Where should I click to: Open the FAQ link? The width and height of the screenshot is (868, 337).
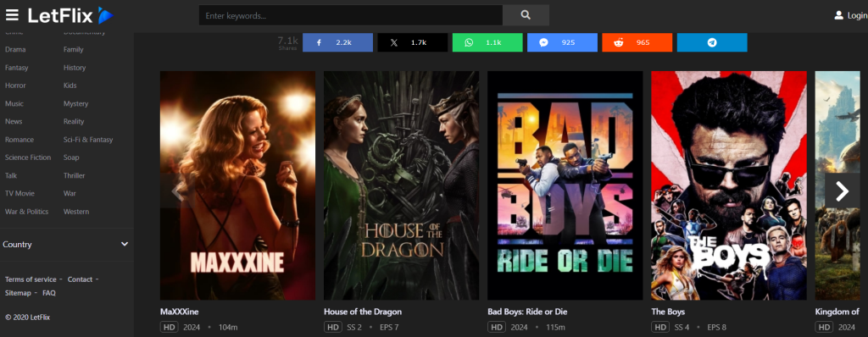pos(49,293)
